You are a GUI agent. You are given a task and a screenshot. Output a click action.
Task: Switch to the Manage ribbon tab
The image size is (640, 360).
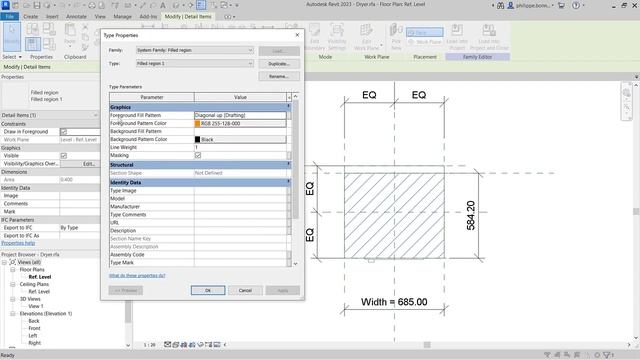point(122,17)
